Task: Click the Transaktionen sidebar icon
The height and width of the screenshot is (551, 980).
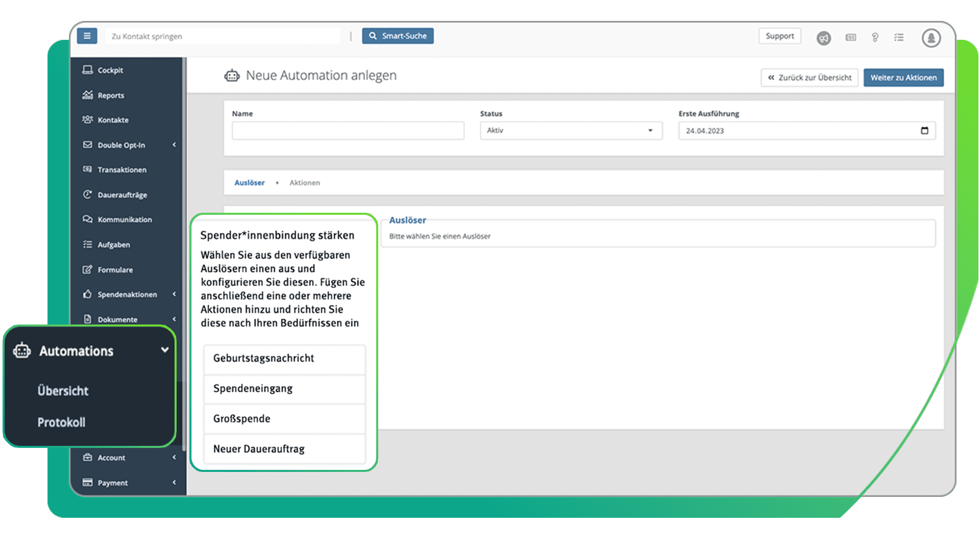Action: [x=87, y=169]
